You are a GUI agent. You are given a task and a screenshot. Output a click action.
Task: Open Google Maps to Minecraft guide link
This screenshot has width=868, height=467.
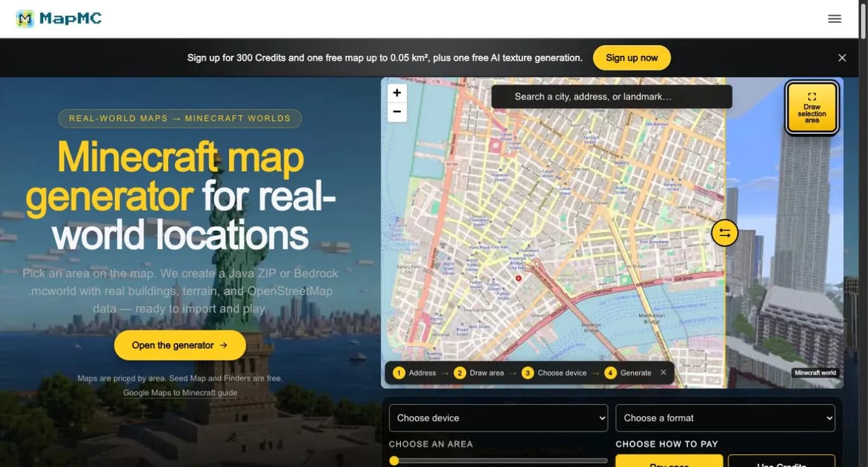click(x=180, y=393)
